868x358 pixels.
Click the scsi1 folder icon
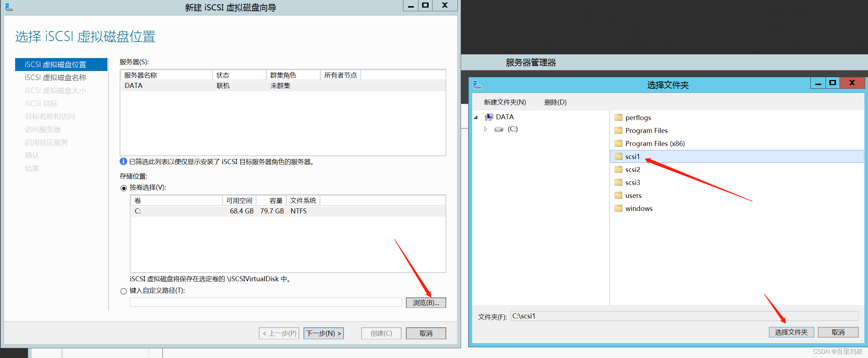coord(619,156)
